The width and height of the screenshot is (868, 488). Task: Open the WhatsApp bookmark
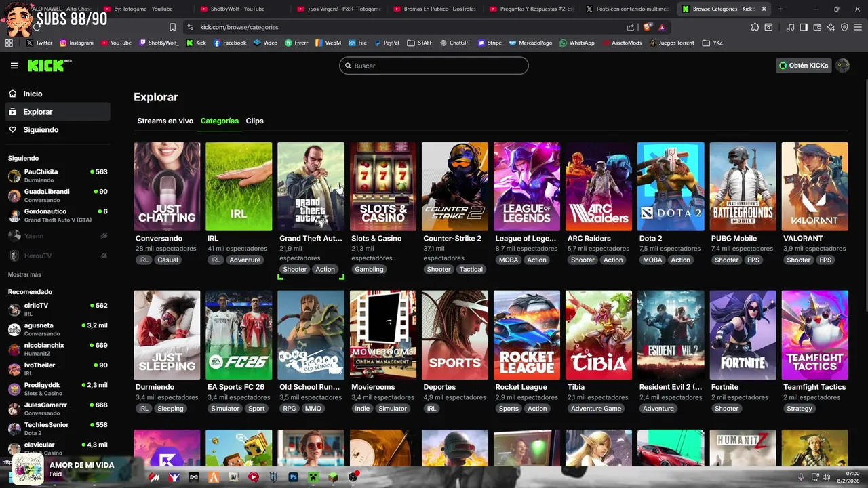click(577, 43)
